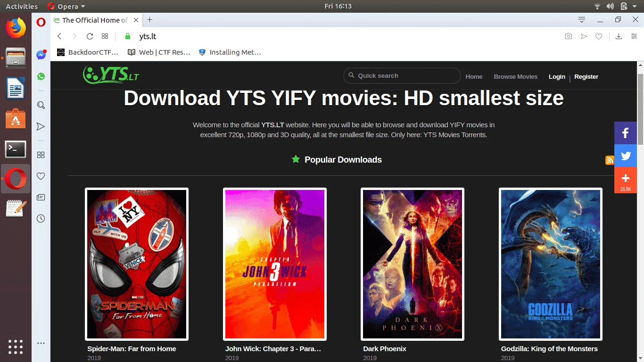
Task: Open Speed Dial in the Opera sidebar
Action: (x=41, y=155)
